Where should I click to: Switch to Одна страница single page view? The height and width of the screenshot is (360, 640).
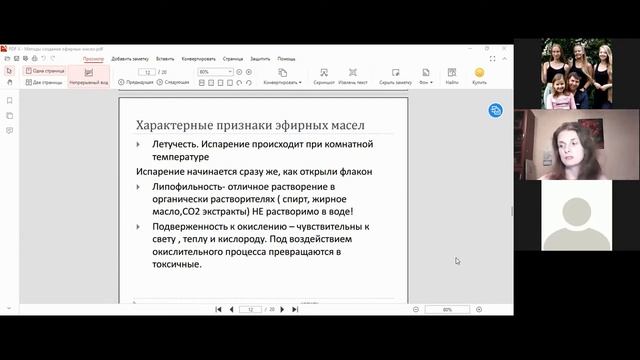(x=44, y=71)
